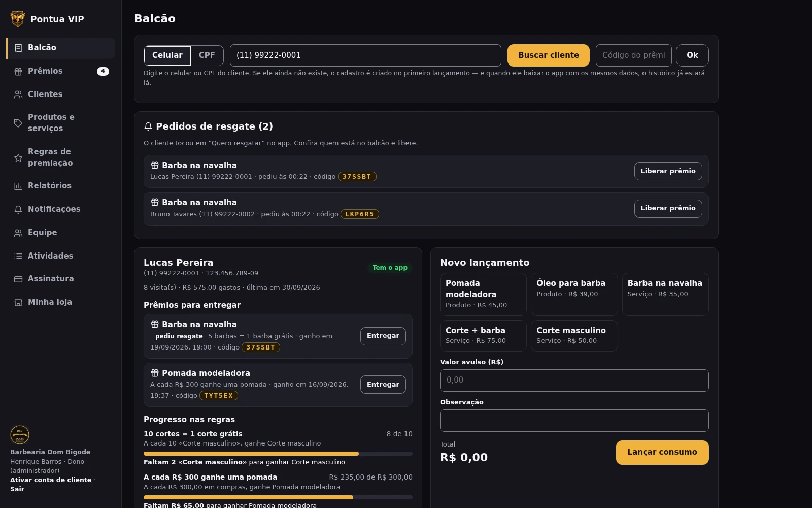Click the Clientes people icon in sidebar
Image resolution: width=812 pixels, height=508 pixels.
pos(18,94)
